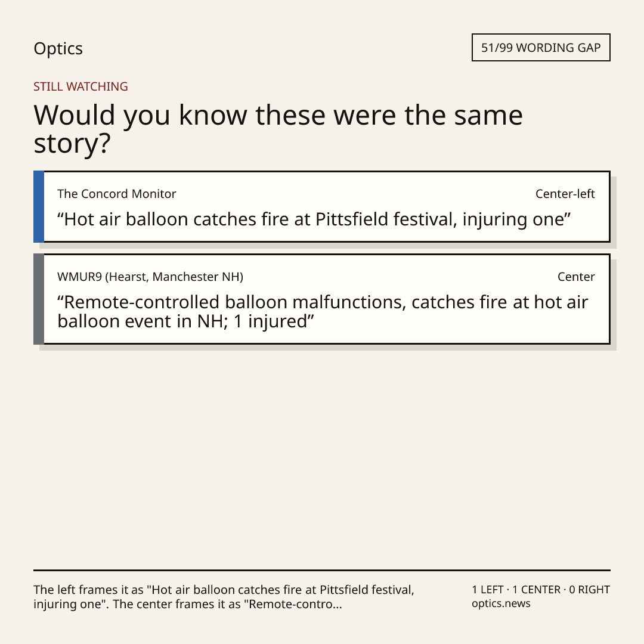Viewport: 644px width, 644px height.
Task: Click the Center-left bias label
Action: [x=565, y=194]
